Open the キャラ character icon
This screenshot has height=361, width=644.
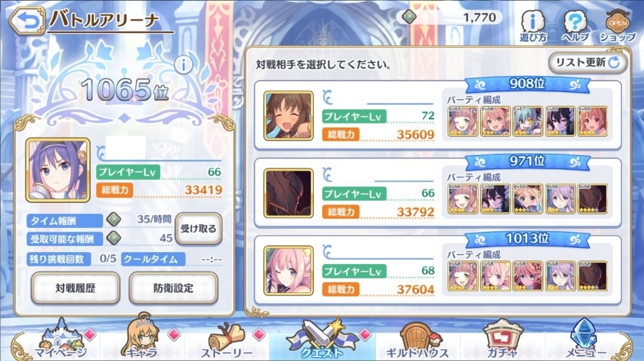point(142,338)
